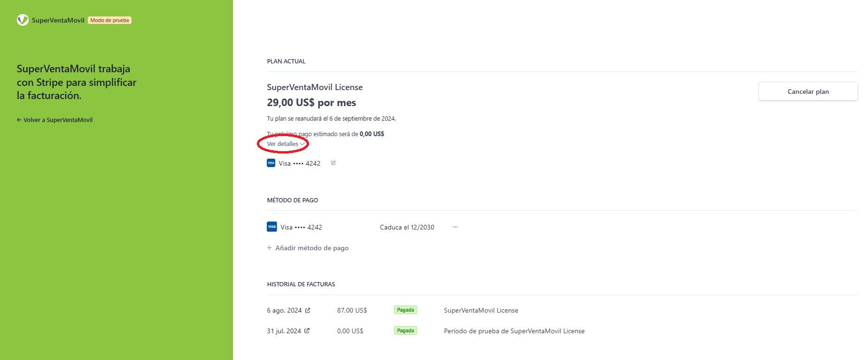Click the 'Visa •••• 4242' text in Plan actual
This screenshot has height=360, width=868.
pyautogui.click(x=299, y=163)
